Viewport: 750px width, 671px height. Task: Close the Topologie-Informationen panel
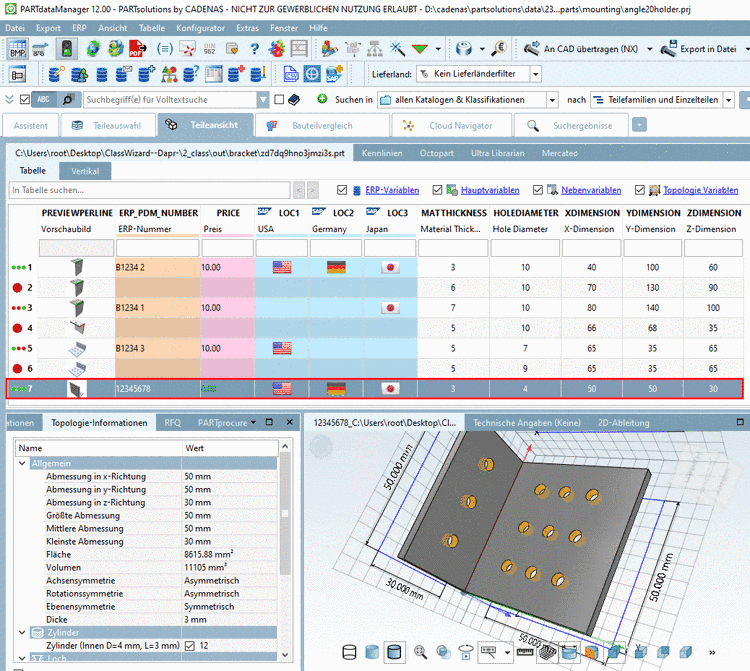point(289,422)
